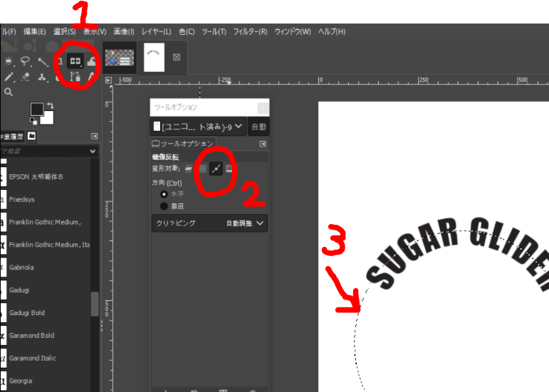Open the レイヤー(L) menu
The height and width of the screenshot is (392, 549).
(x=157, y=32)
